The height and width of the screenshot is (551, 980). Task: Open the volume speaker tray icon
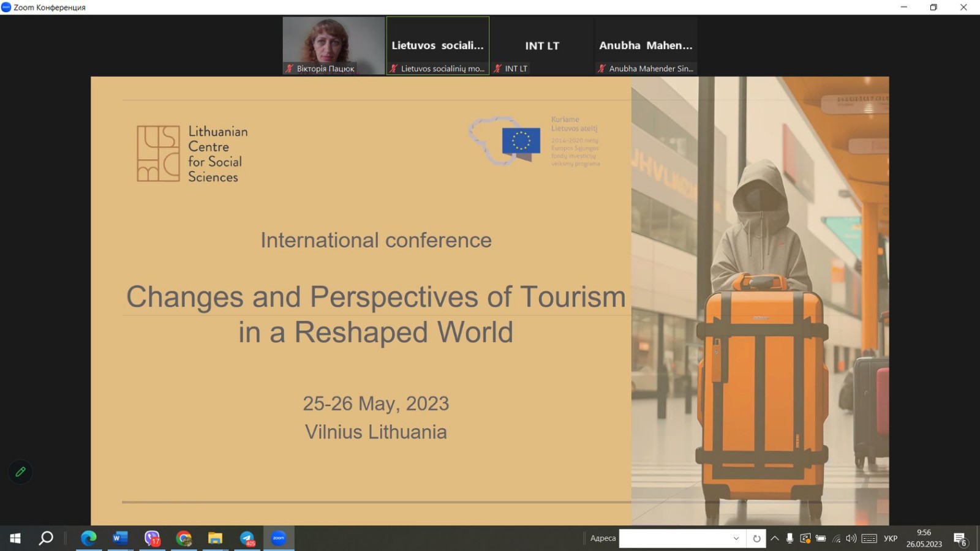[851, 538]
